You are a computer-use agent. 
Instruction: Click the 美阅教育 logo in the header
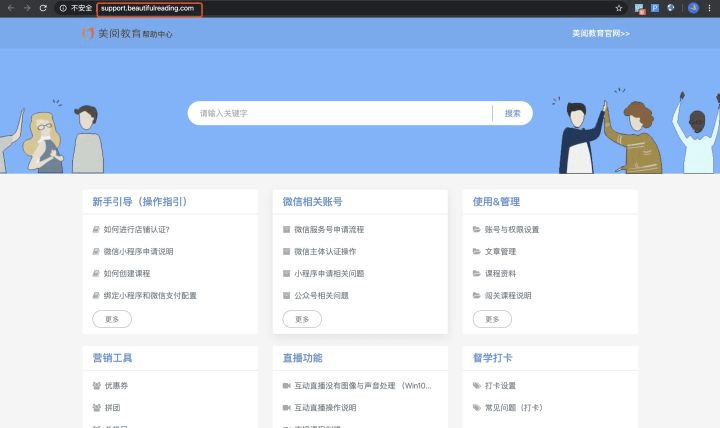pos(127,34)
